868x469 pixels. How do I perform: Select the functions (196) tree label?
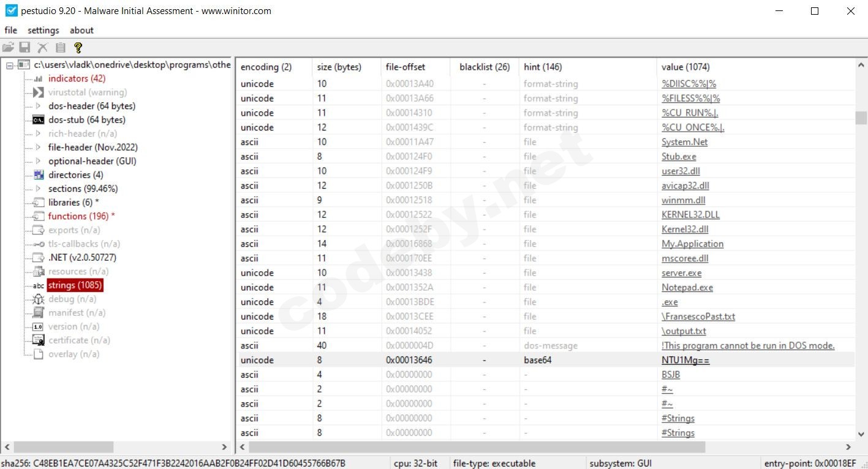pyautogui.click(x=81, y=216)
